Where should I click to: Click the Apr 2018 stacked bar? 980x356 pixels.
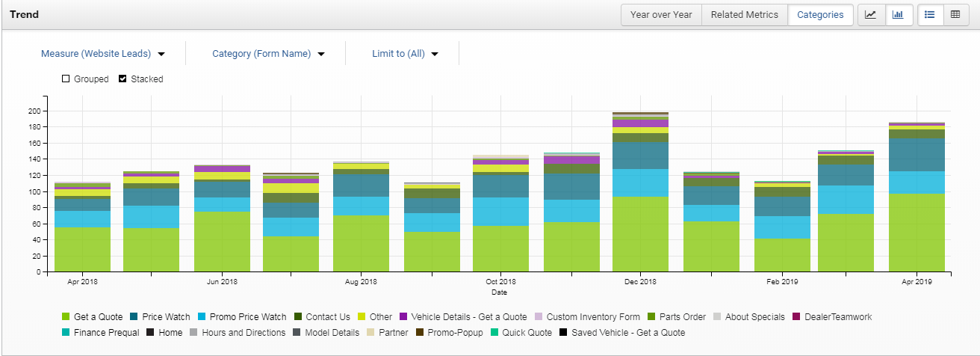tap(82, 227)
